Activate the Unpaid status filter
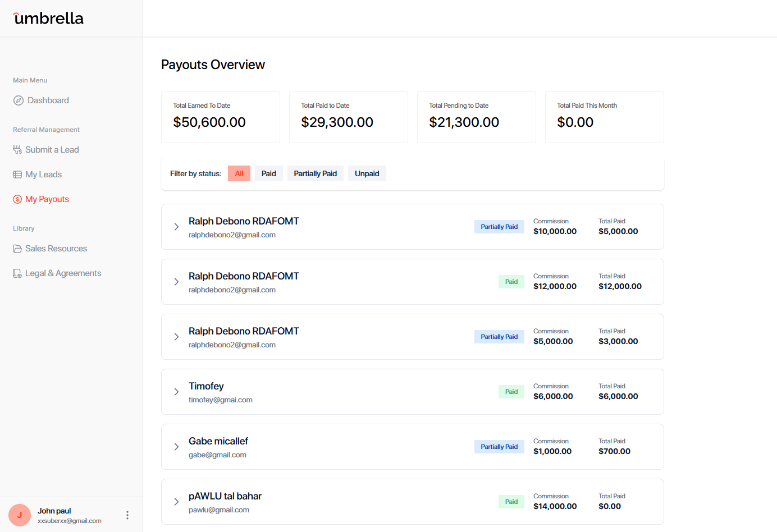Image resolution: width=777 pixels, height=532 pixels. tap(367, 173)
